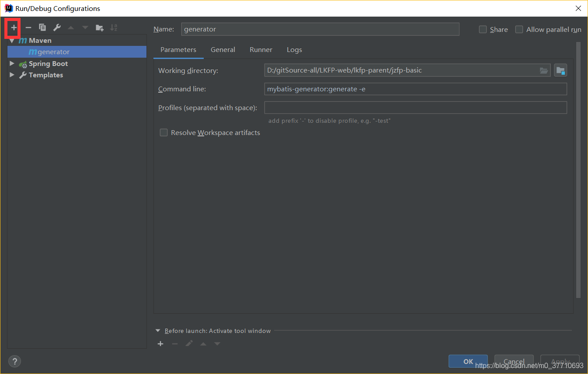Click the Templates wrench icon in tree

tap(23, 75)
